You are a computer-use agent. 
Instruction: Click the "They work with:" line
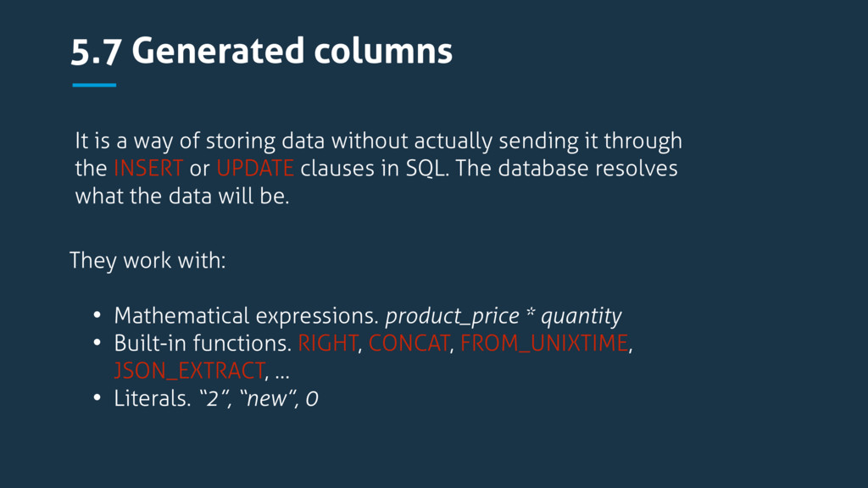point(147,260)
